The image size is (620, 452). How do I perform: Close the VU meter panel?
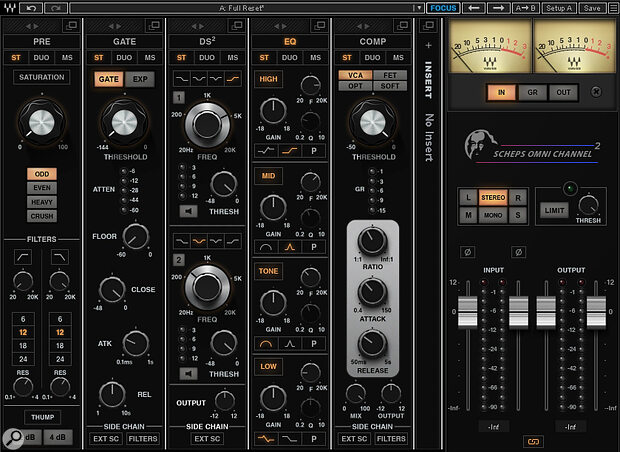point(597,91)
